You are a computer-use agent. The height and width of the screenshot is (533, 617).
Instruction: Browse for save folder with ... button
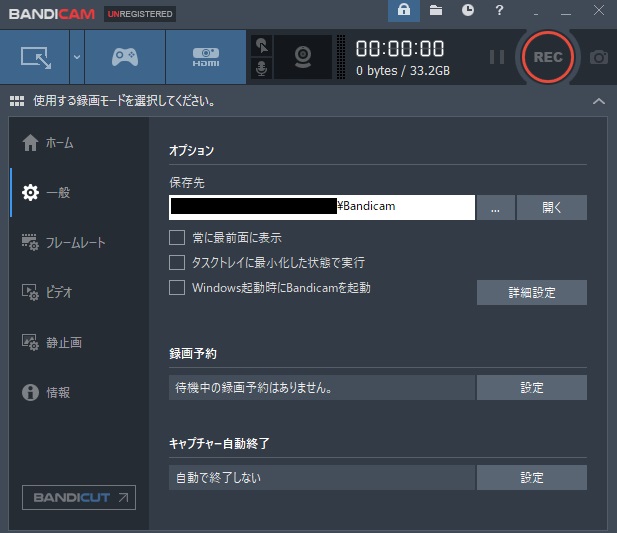pyautogui.click(x=495, y=207)
